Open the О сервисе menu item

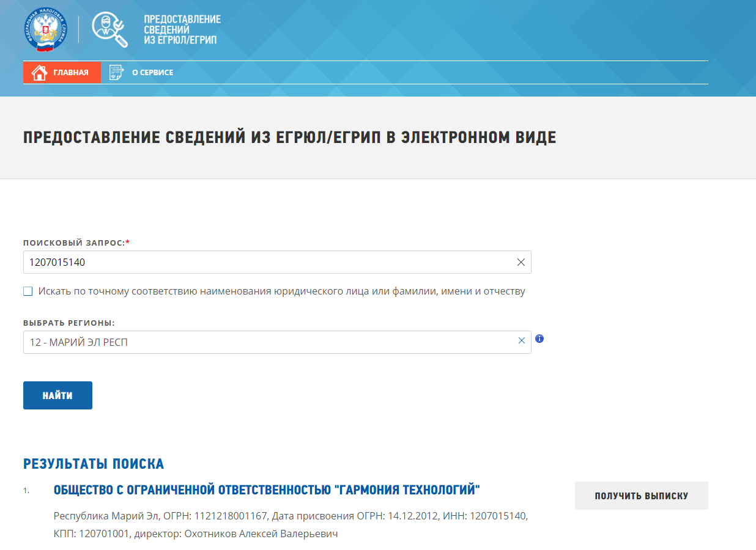(x=141, y=73)
